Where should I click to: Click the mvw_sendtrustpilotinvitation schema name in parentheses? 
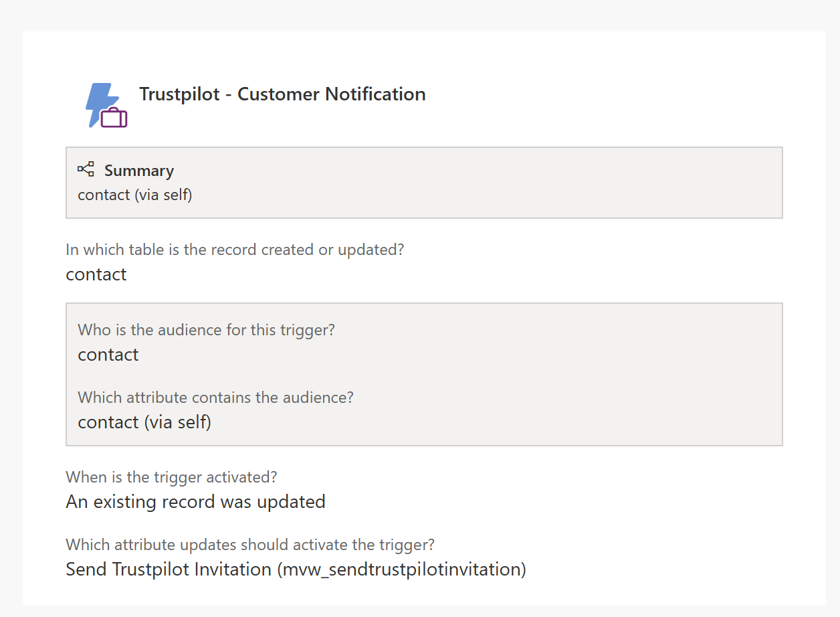click(401, 569)
